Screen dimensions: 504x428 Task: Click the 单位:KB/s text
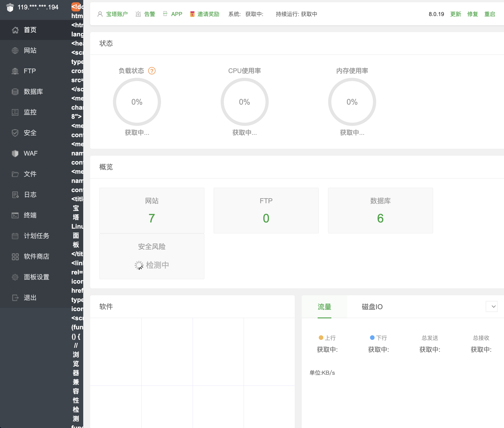coord(322,373)
